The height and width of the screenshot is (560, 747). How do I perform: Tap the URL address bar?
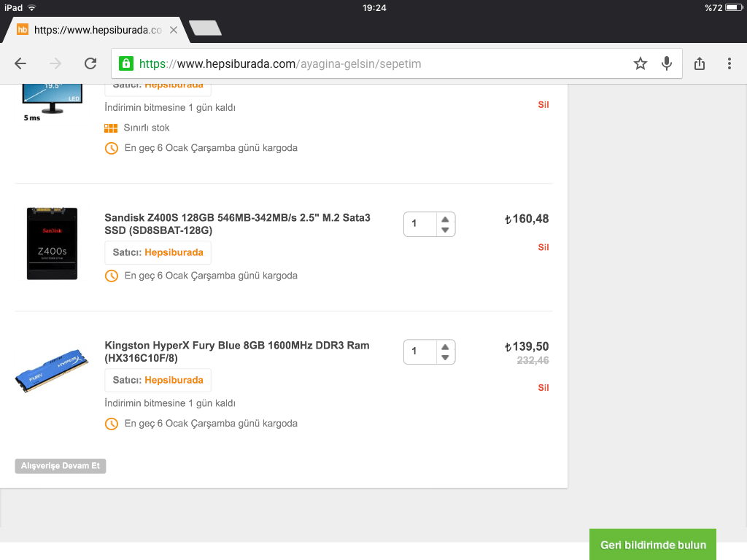396,63
